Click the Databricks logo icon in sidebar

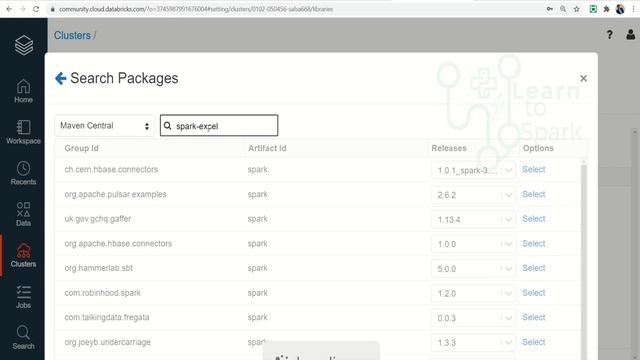point(24,45)
